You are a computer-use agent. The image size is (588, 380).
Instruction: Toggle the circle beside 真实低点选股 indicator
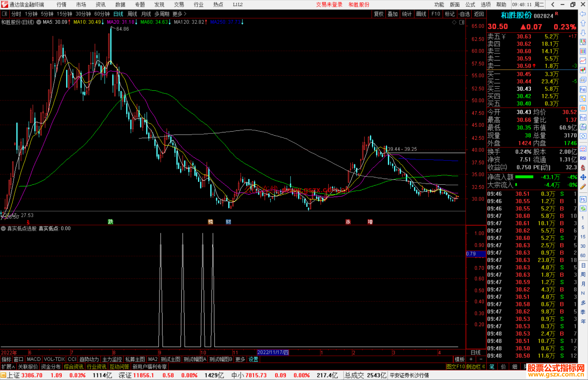click(3, 229)
